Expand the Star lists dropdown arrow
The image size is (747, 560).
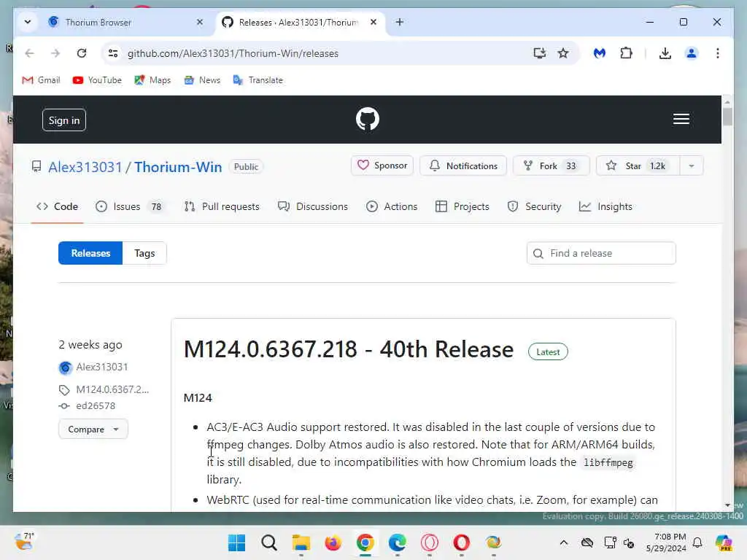coord(692,166)
